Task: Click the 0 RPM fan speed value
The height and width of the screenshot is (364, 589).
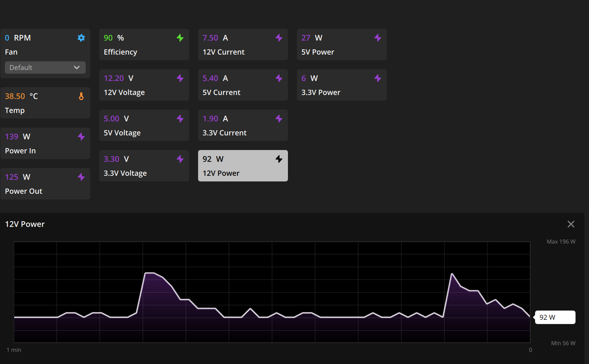Action: coord(18,38)
